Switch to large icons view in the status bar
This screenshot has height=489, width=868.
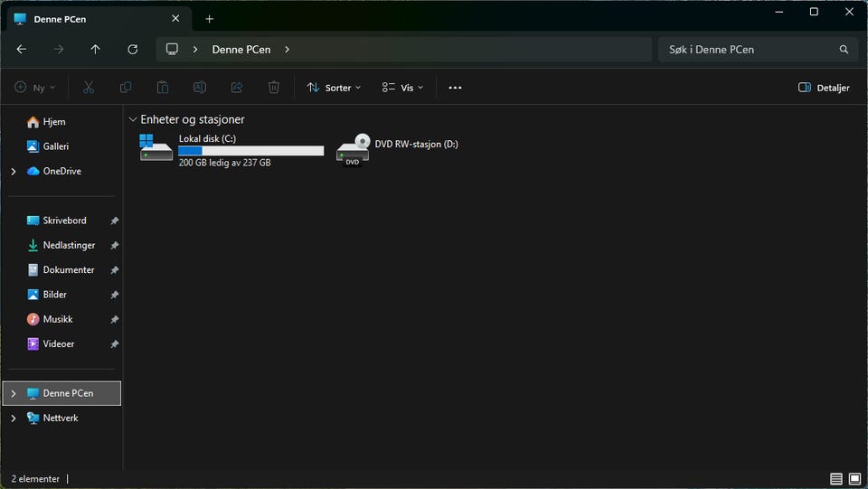point(854,478)
